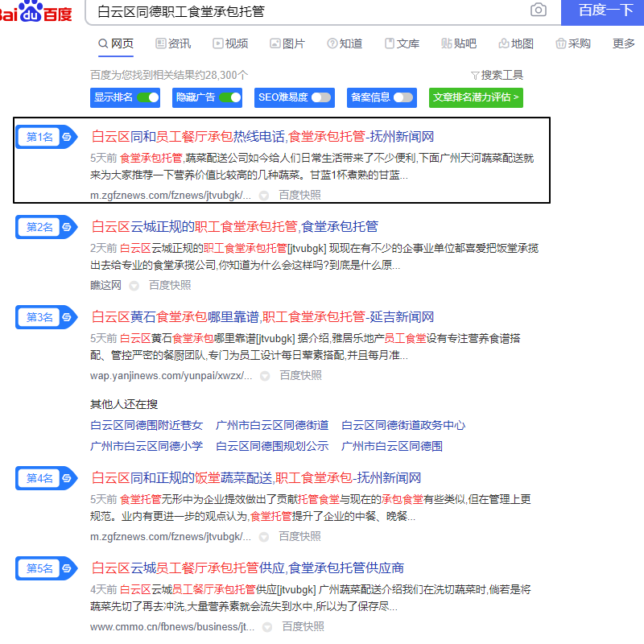The image size is (644, 644).
Task: Enable the SEO难易度 switch
Action: coord(320,97)
